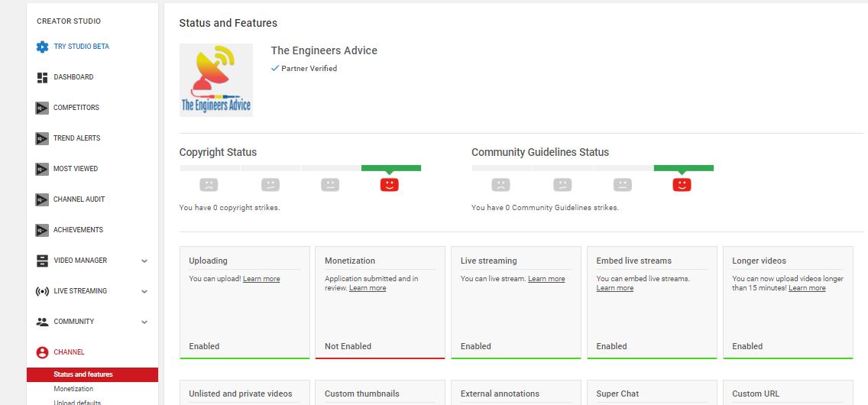Click Learn more in Embed live streams card
This screenshot has width=868, height=405.
[615, 288]
